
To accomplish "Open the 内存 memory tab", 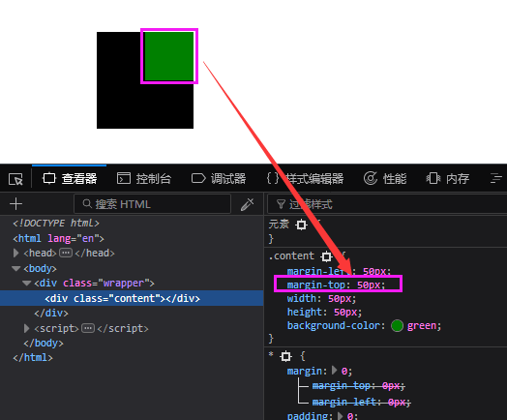I will click(448, 178).
